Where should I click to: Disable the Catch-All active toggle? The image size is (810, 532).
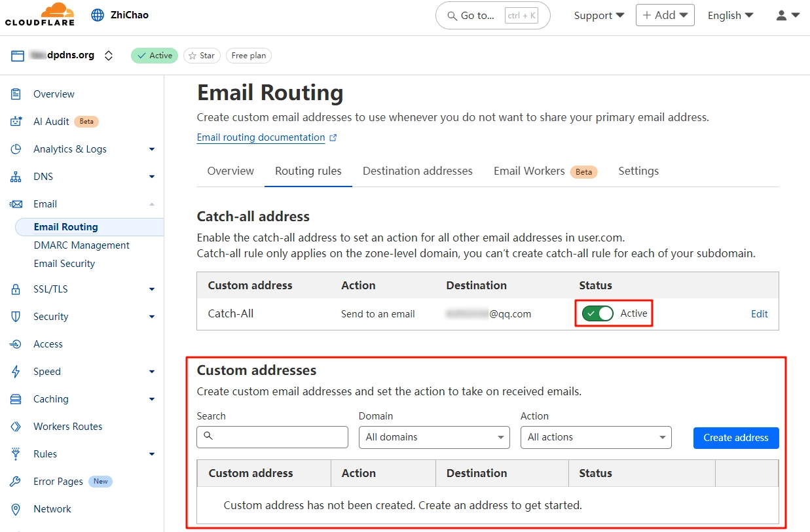tap(598, 313)
